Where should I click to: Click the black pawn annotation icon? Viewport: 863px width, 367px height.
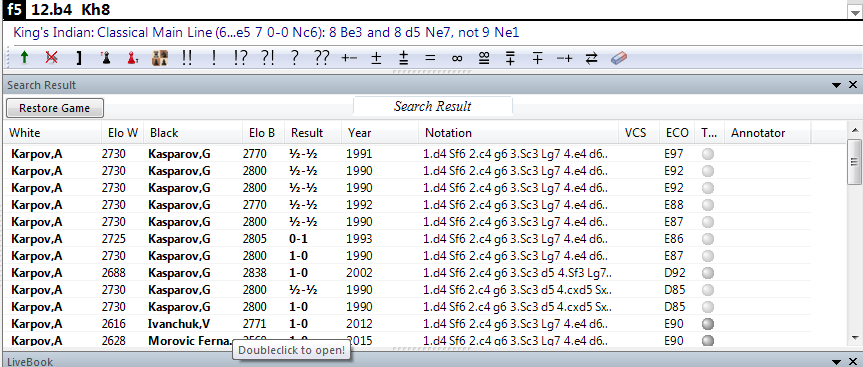click(x=106, y=58)
